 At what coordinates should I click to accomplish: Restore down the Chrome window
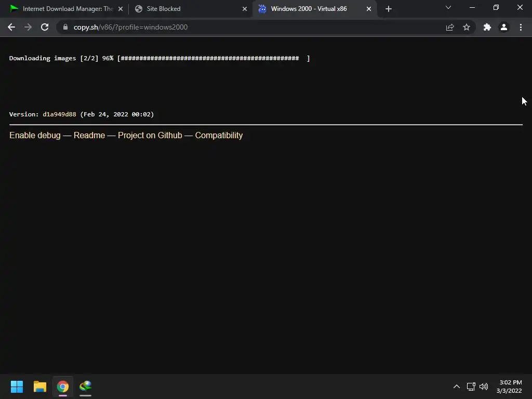pos(496,7)
